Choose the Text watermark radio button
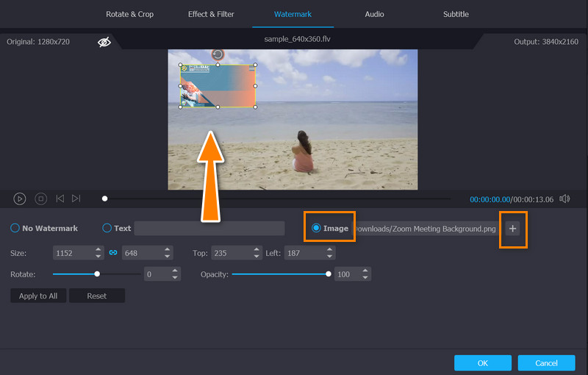The image size is (588, 375). (107, 229)
